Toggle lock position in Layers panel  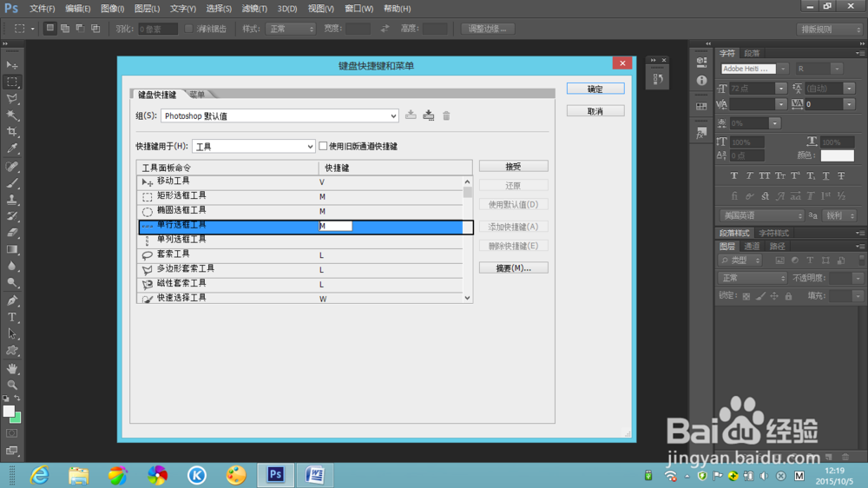click(x=774, y=296)
